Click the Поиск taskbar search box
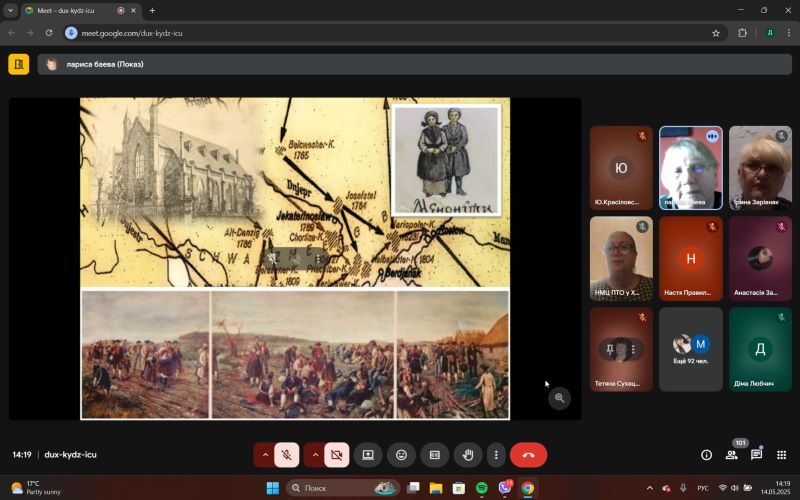Image resolution: width=800 pixels, height=500 pixels. pyautogui.click(x=343, y=488)
